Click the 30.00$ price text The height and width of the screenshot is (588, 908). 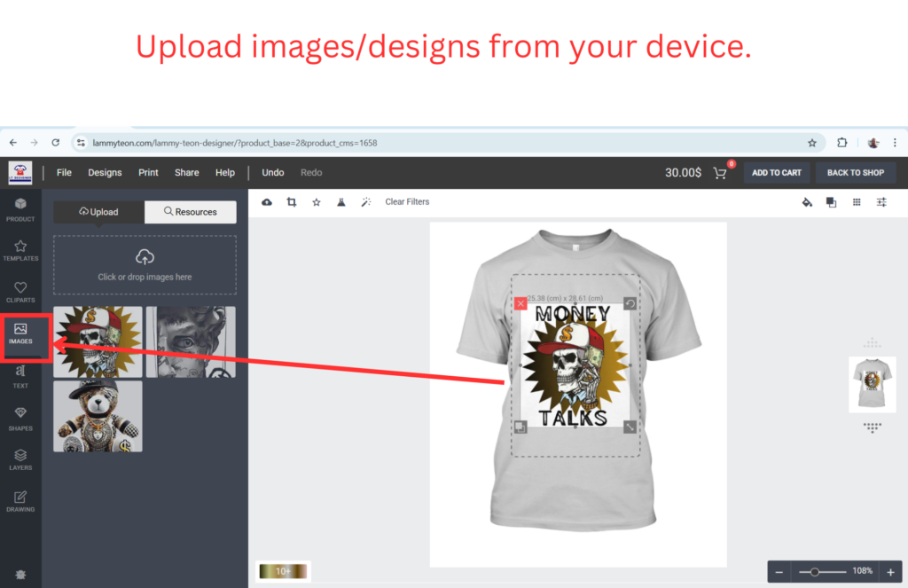(x=684, y=173)
